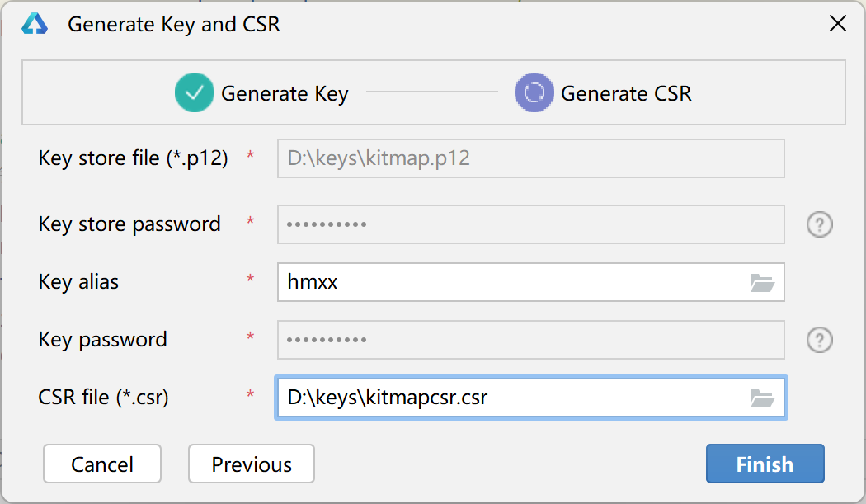
Task: Click into the Key password field
Action: [530, 340]
